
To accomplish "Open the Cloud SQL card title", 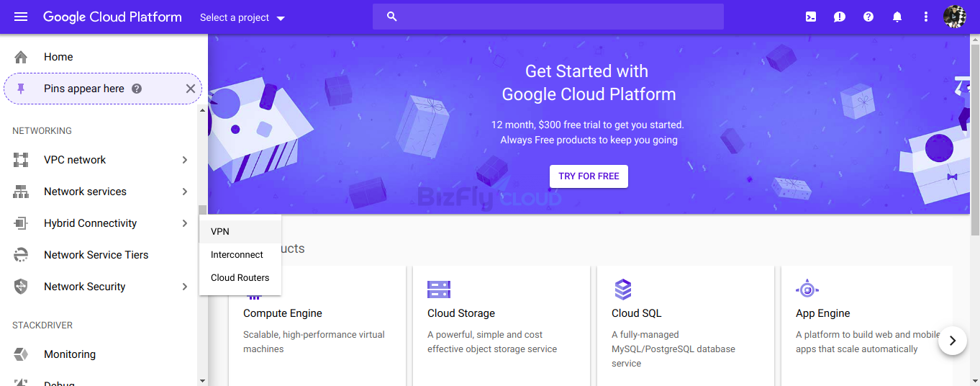I will pyautogui.click(x=636, y=313).
